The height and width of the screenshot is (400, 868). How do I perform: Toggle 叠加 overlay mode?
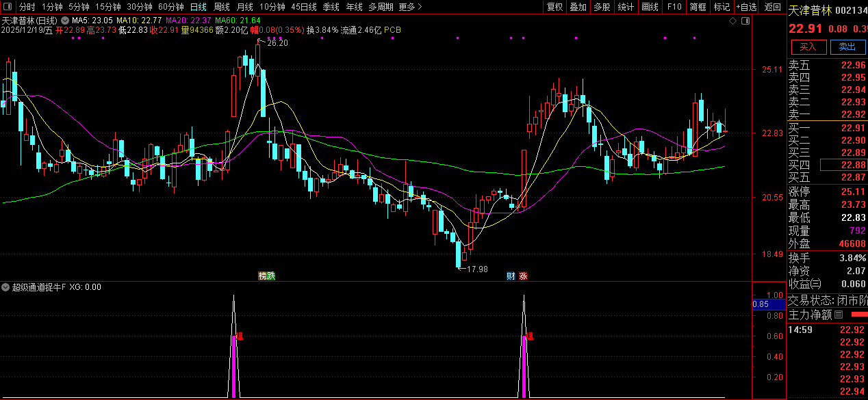point(578,7)
